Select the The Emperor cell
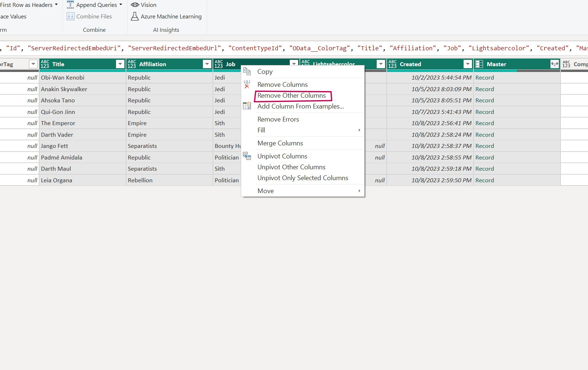This screenshot has width=588, height=370. [82, 123]
